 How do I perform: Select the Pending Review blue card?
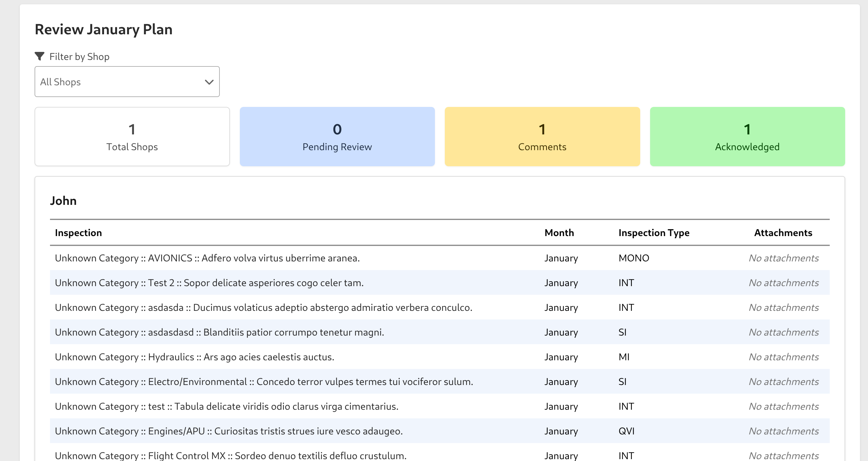(337, 137)
